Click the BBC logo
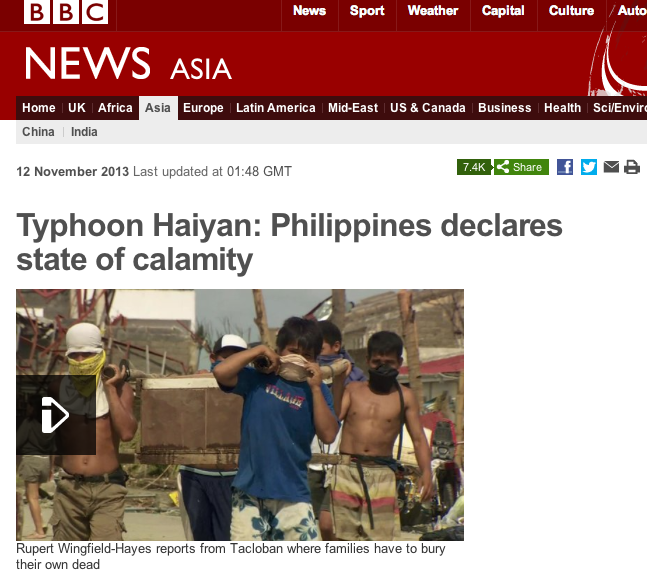Viewport: 647px width, 578px height. coord(66,12)
